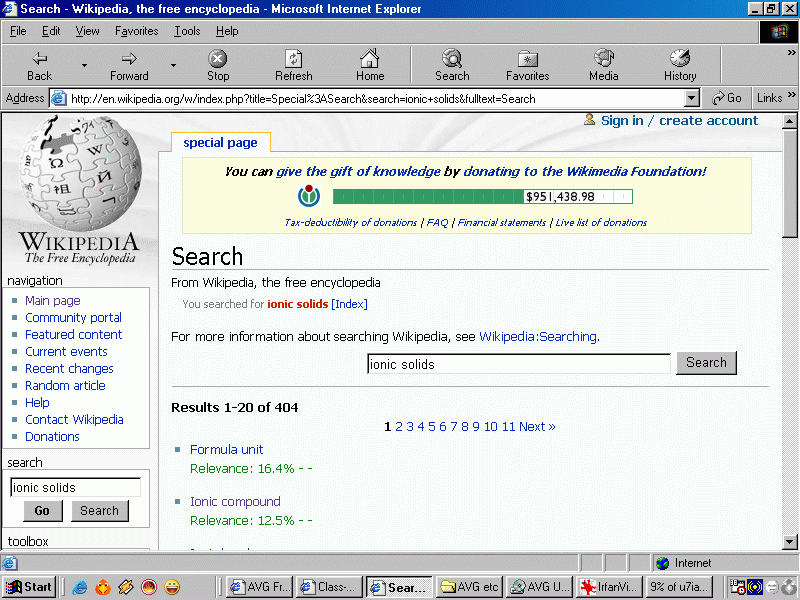Click the Search button beside the main search box
Viewport: 800px width, 600px height.
tap(706, 363)
